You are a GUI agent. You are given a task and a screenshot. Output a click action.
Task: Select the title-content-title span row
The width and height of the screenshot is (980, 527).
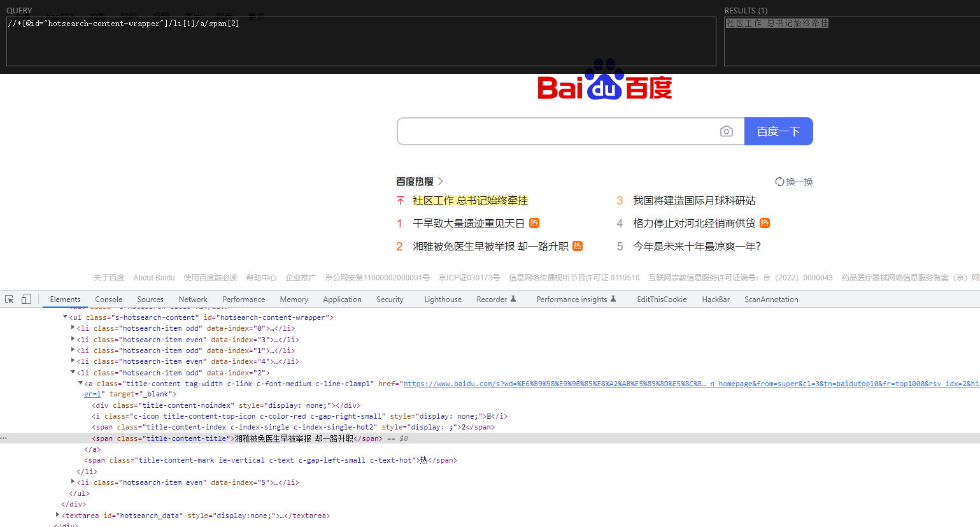pos(490,438)
